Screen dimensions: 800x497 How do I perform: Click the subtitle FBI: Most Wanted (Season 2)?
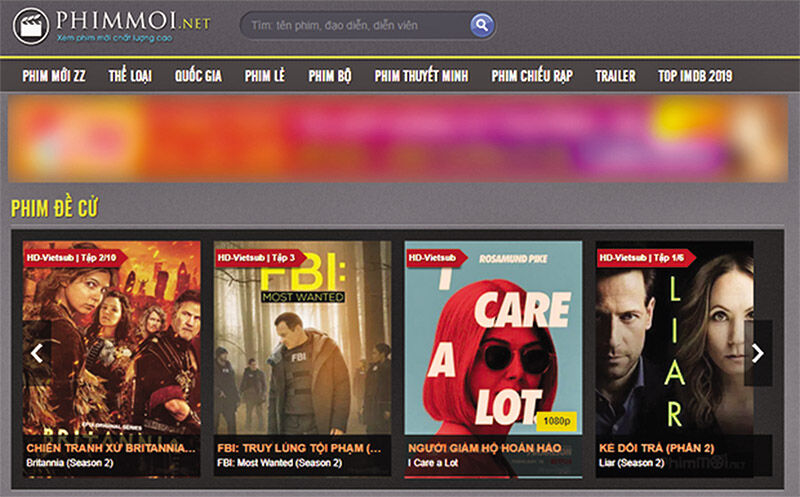click(280, 463)
